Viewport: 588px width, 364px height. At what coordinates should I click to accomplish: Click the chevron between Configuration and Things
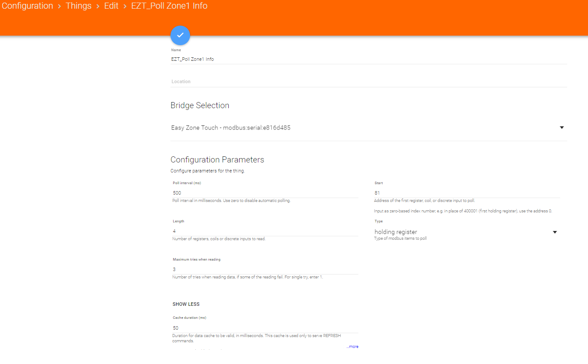point(60,6)
